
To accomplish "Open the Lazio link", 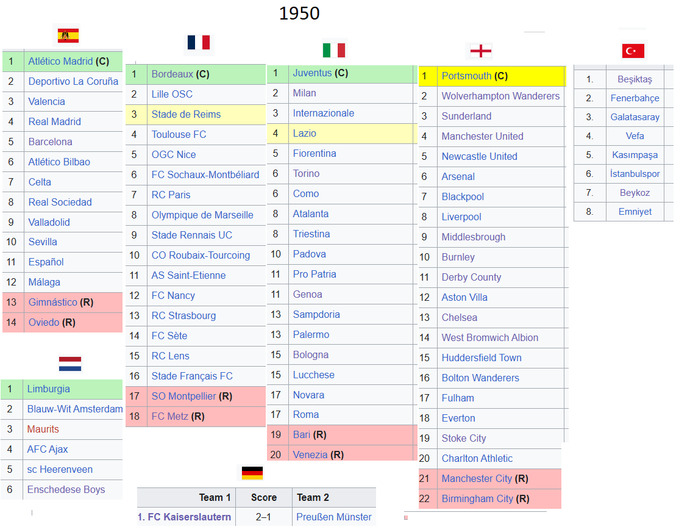I will [x=305, y=133].
